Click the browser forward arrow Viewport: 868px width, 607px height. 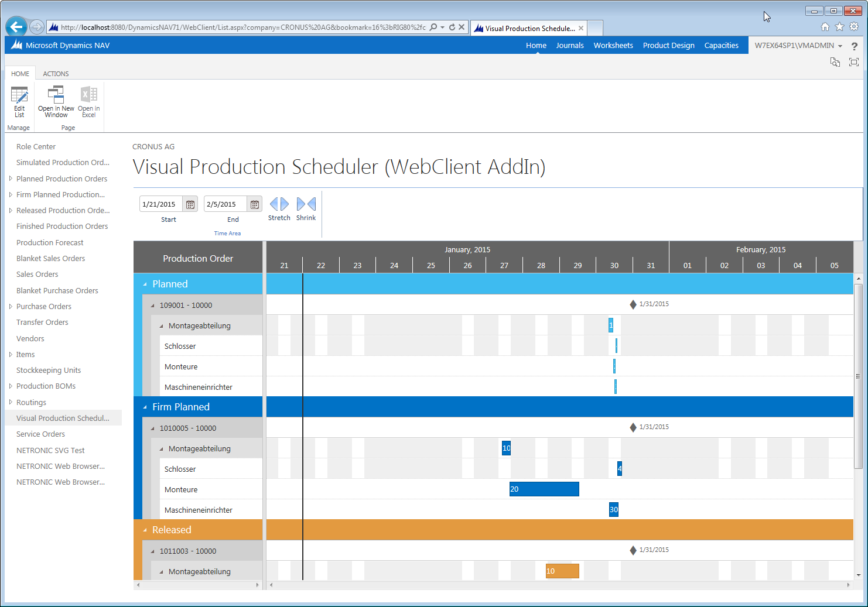(37, 27)
